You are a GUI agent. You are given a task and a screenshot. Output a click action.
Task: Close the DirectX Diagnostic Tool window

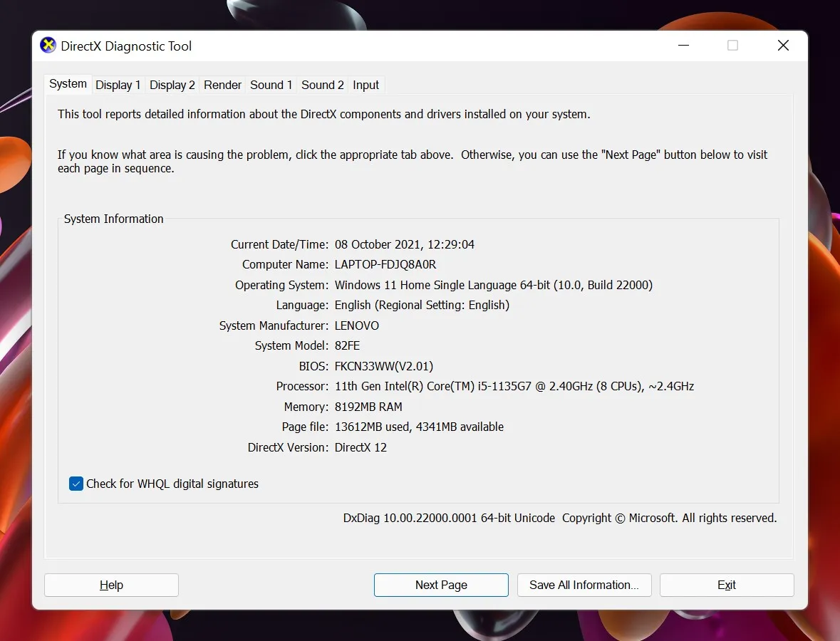tap(783, 46)
